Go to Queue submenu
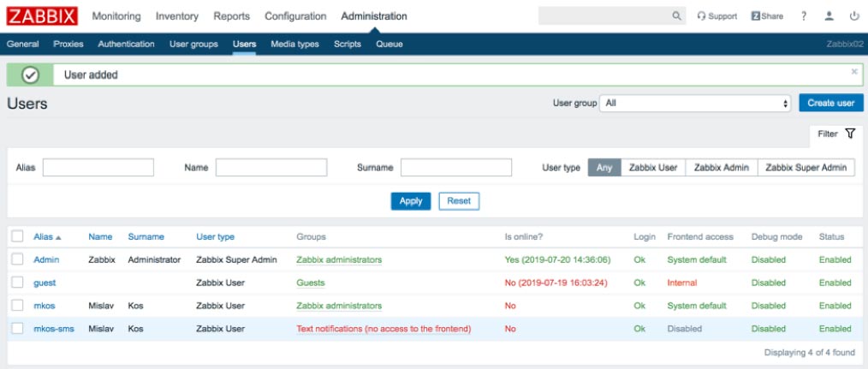 coord(389,44)
